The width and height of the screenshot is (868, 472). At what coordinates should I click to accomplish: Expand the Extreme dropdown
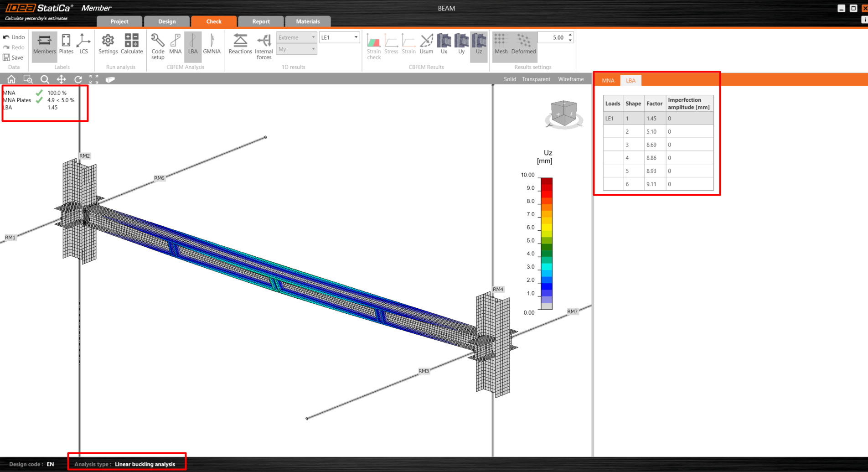pyautogui.click(x=296, y=37)
